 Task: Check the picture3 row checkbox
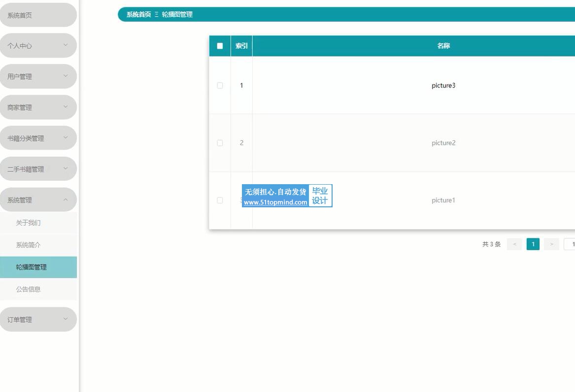click(x=220, y=86)
